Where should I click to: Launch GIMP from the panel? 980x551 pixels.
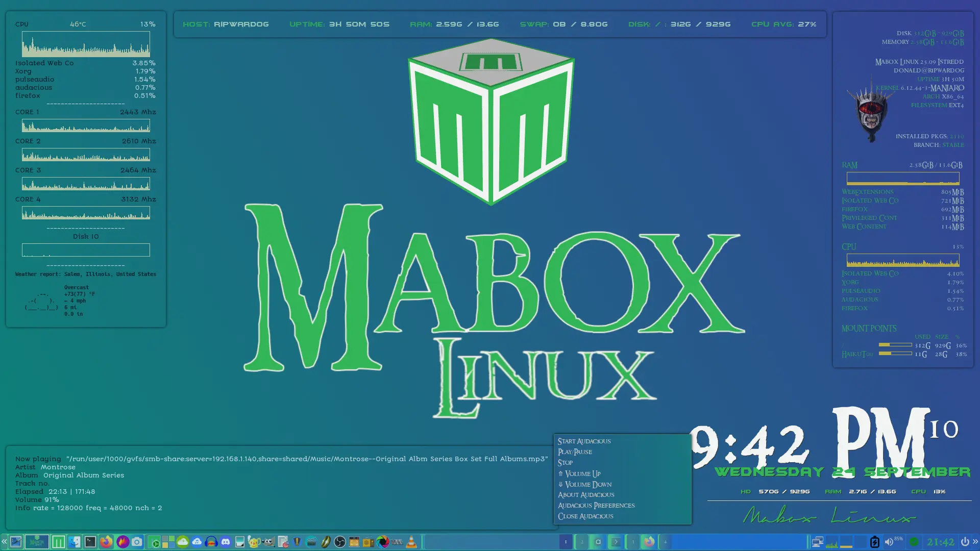point(268,542)
